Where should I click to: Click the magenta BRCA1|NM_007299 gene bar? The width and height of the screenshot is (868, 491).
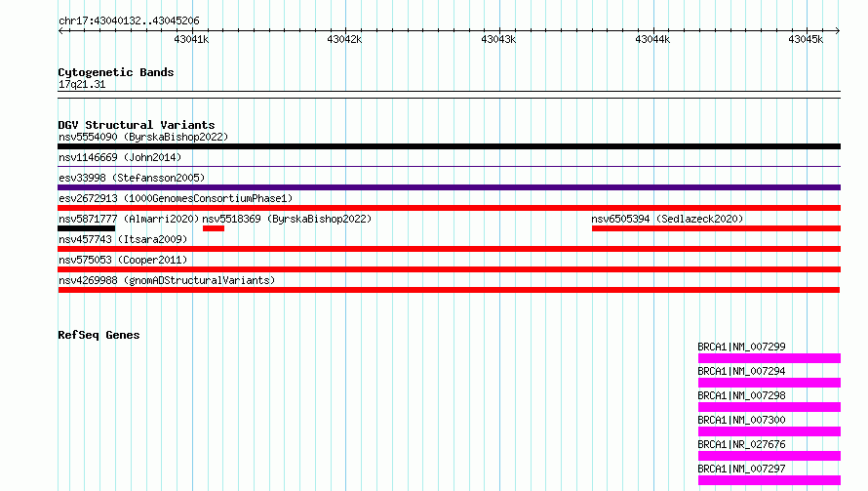click(x=769, y=358)
